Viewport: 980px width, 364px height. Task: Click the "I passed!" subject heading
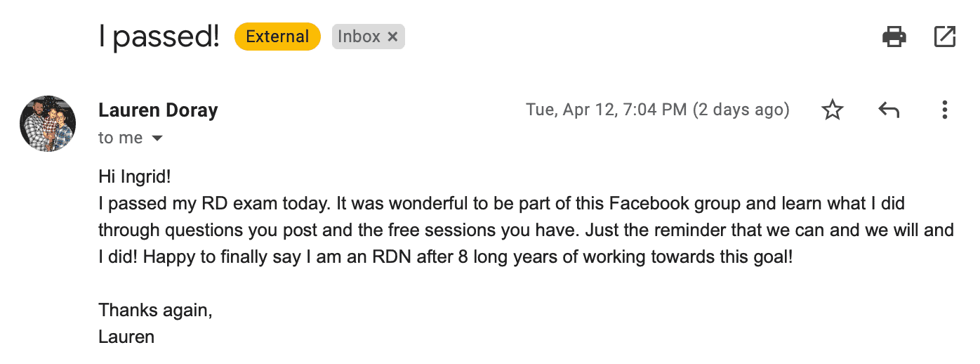point(159,37)
